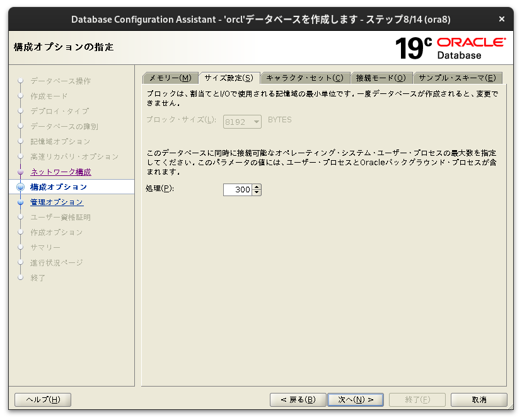The height and width of the screenshot is (420, 522).
Task: Select the 接続モード tab
Action: 381,76
